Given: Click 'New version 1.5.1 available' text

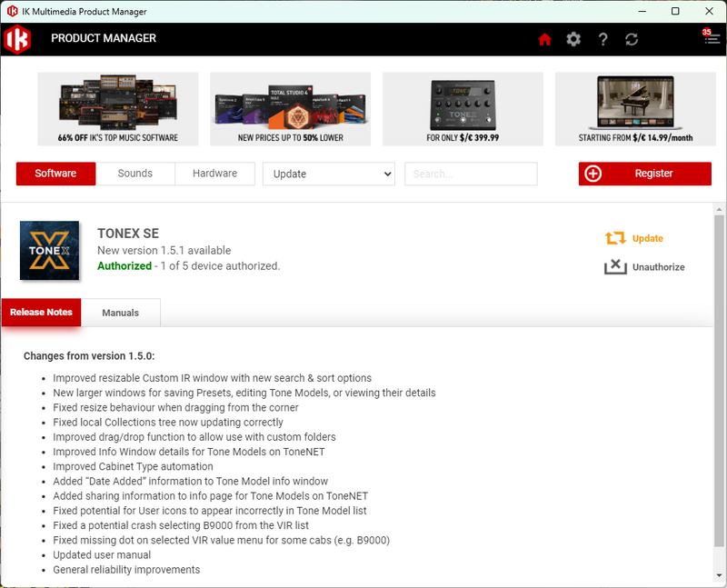Looking at the screenshot, I should [164, 251].
